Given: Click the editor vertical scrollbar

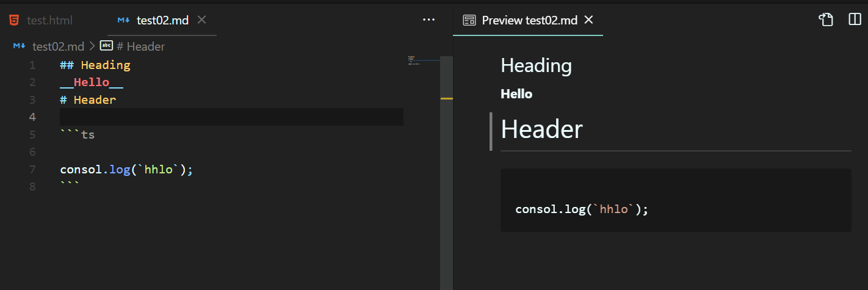Looking at the screenshot, I should [x=446, y=172].
